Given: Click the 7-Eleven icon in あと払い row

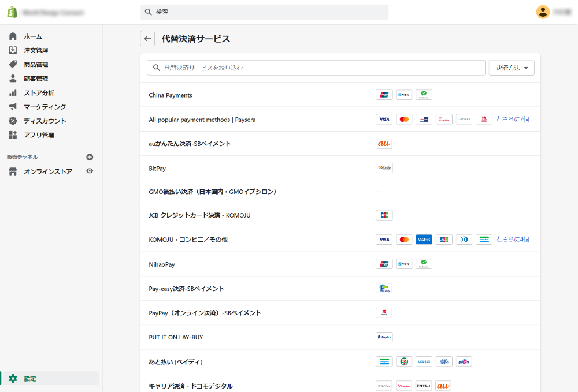Looking at the screenshot, I should [x=404, y=361].
